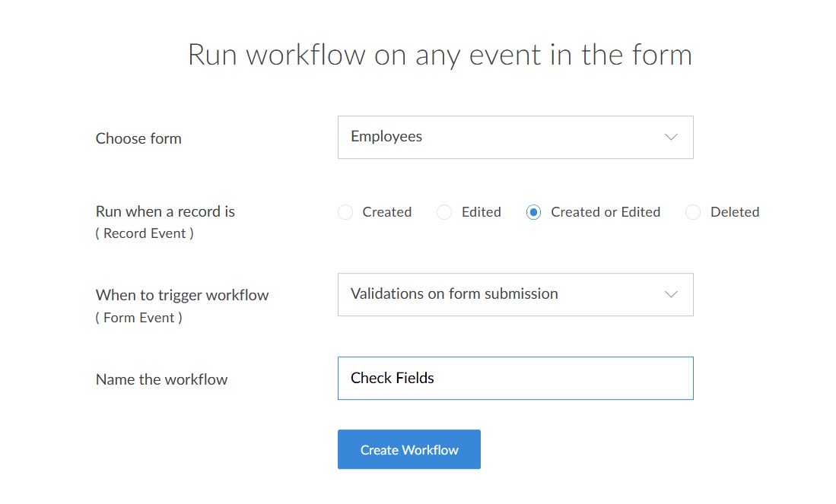Select the Created or Edited radio button
This screenshot has height=504, width=836.
pyautogui.click(x=533, y=213)
